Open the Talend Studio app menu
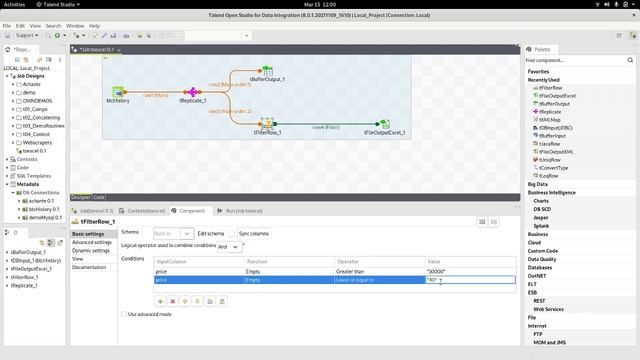 [x=58, y=4]
